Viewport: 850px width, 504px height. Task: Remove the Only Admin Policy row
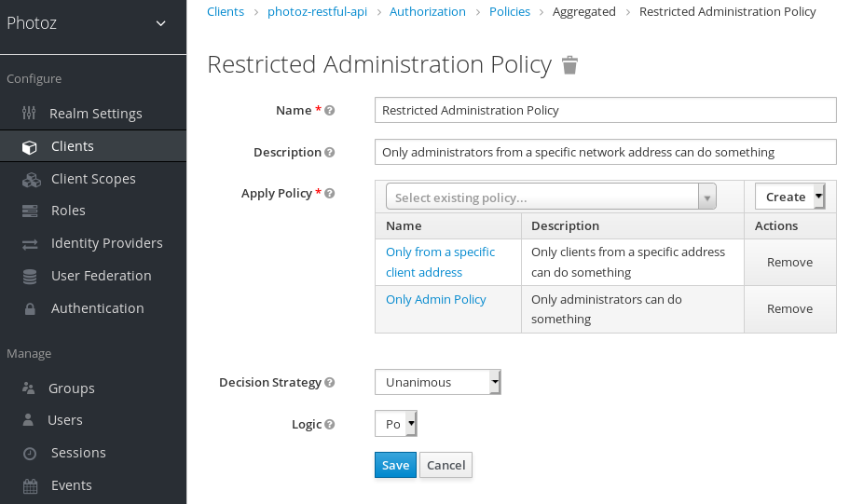pyautogui.click(x=789, y=309)
